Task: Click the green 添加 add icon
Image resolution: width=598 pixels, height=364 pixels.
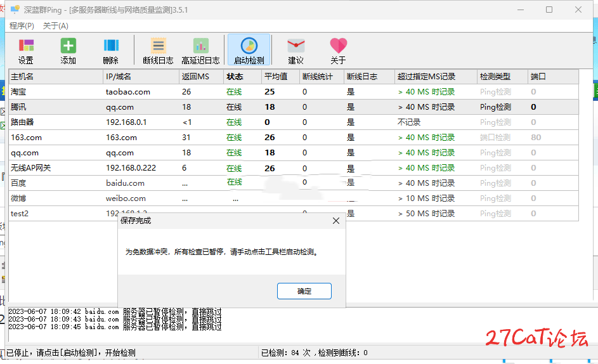Action: click(x=68, y=51)
